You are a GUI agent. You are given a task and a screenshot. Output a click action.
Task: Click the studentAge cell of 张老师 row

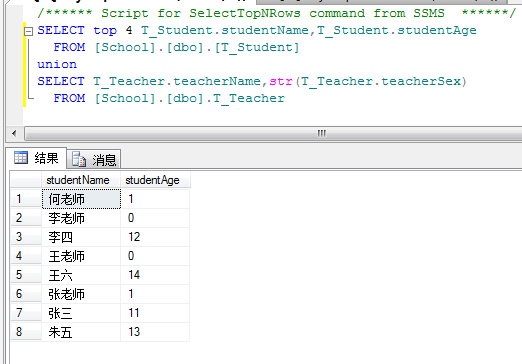155,294
